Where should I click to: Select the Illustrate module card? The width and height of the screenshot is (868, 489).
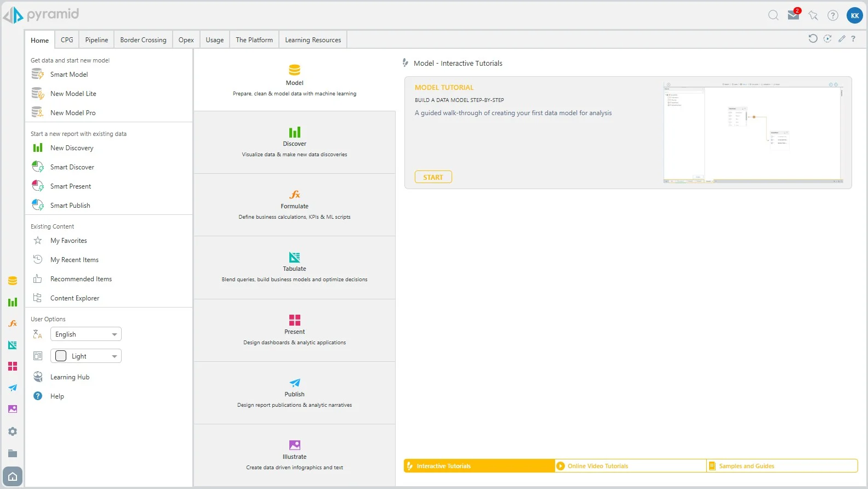click(294, 455)
